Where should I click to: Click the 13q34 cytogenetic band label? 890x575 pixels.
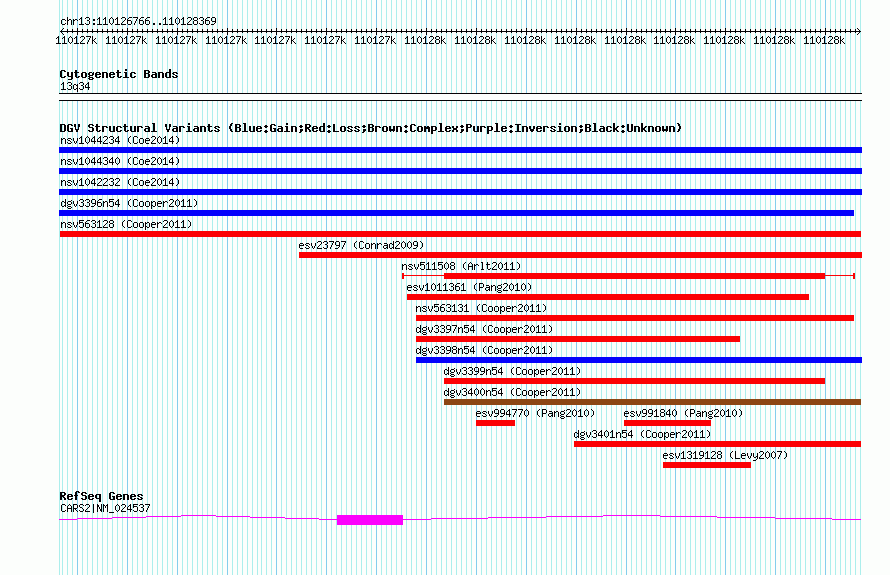(75, 86)
